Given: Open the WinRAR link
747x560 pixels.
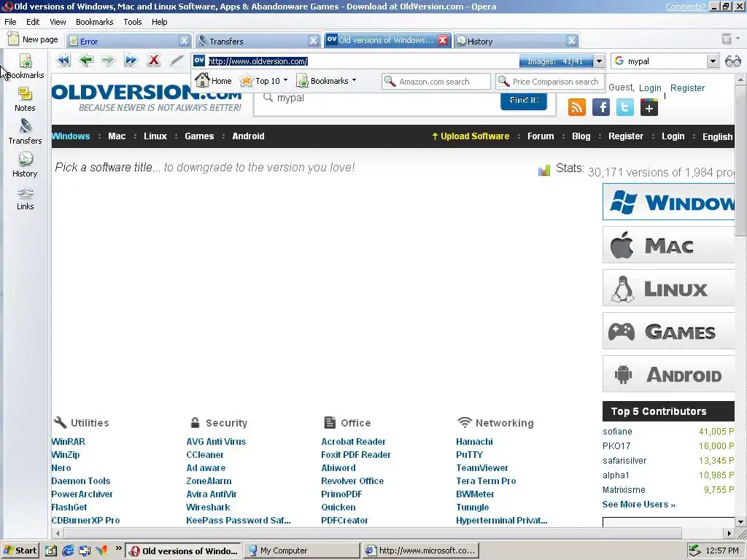Looking at the screenshot, I should coord(68,441).
